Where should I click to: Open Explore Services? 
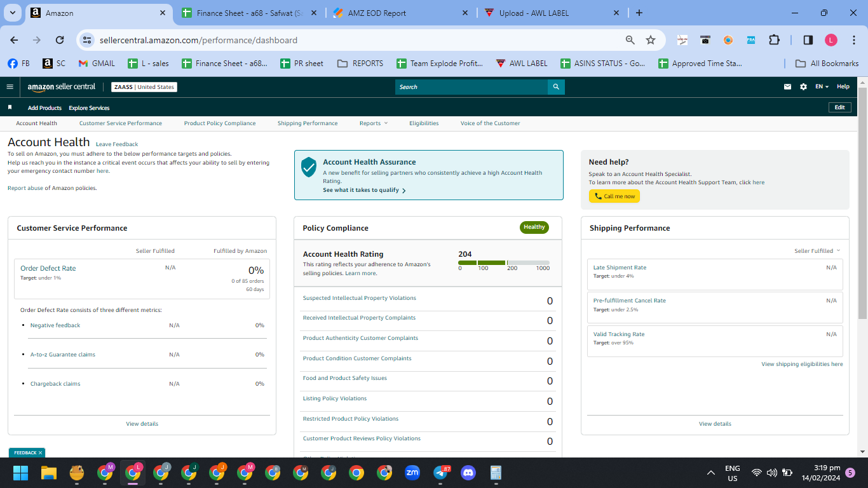pyautogui.click(x=89, y=108)
